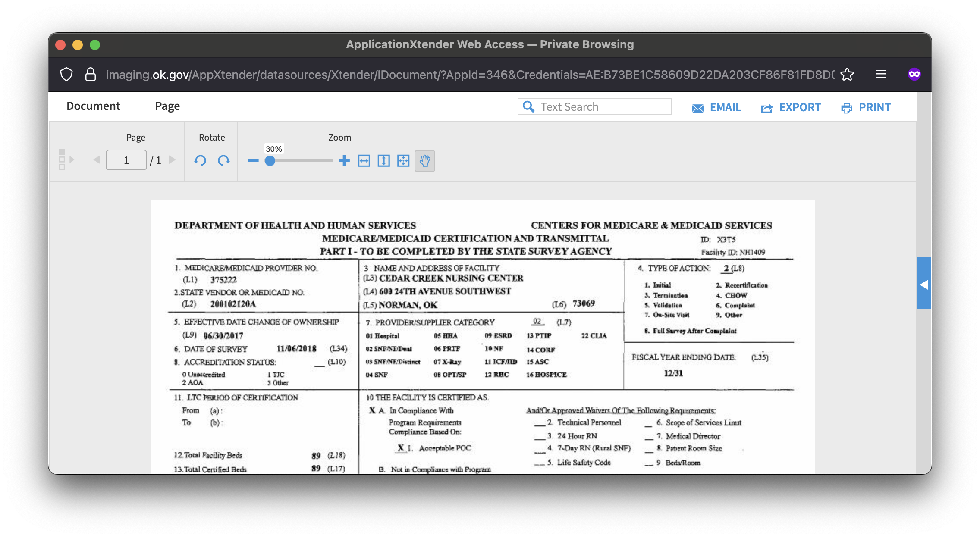Open the Page menu
980x538 pixels.
point(167,106)
